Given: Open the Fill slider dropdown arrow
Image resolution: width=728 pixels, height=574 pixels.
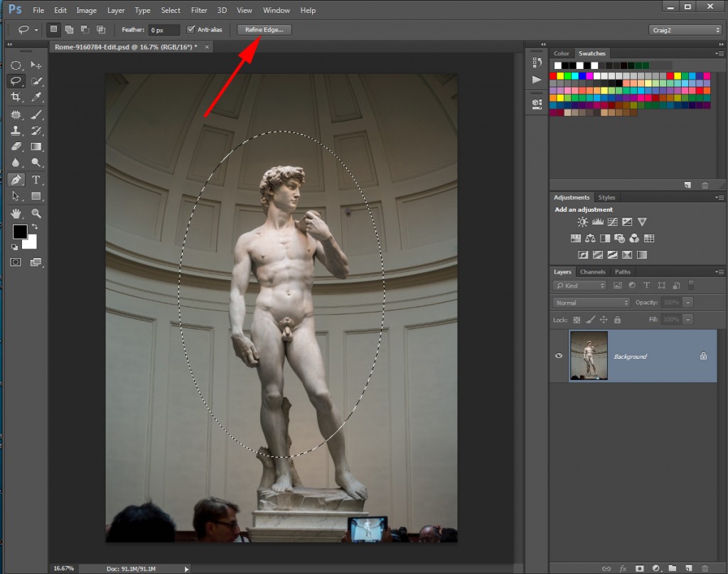Looking at the screenshot, I should (x=687, y=320).
